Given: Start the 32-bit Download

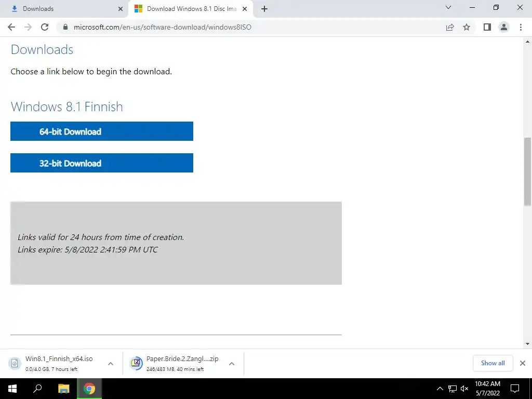Looking at the screenshot, I should 102,163.
